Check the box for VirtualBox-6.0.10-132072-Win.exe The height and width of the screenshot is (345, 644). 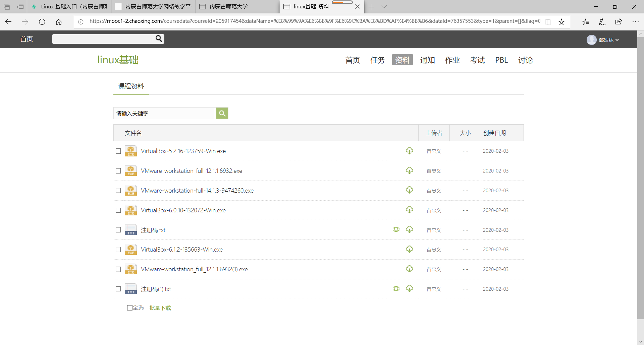118,210
